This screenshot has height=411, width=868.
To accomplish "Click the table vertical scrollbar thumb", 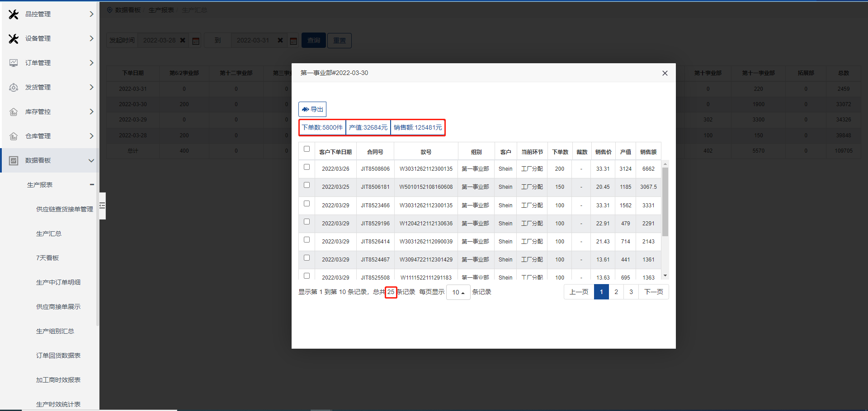I will (665, 201).
